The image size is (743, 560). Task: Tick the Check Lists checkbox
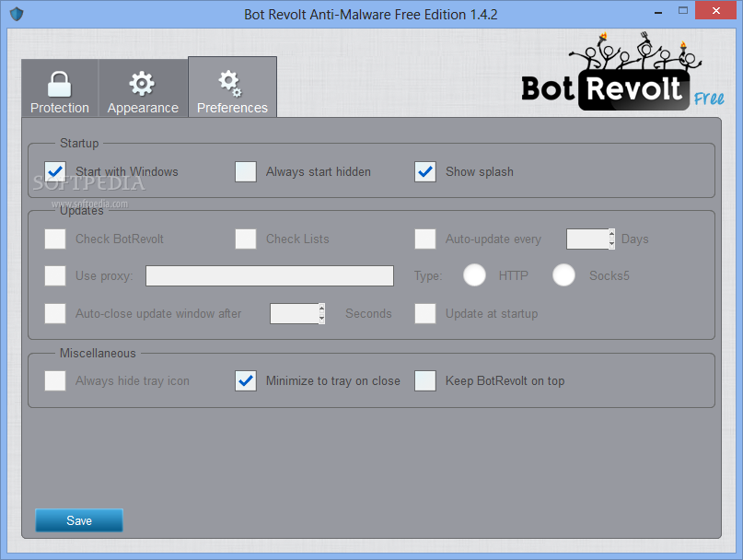point(246,239)
